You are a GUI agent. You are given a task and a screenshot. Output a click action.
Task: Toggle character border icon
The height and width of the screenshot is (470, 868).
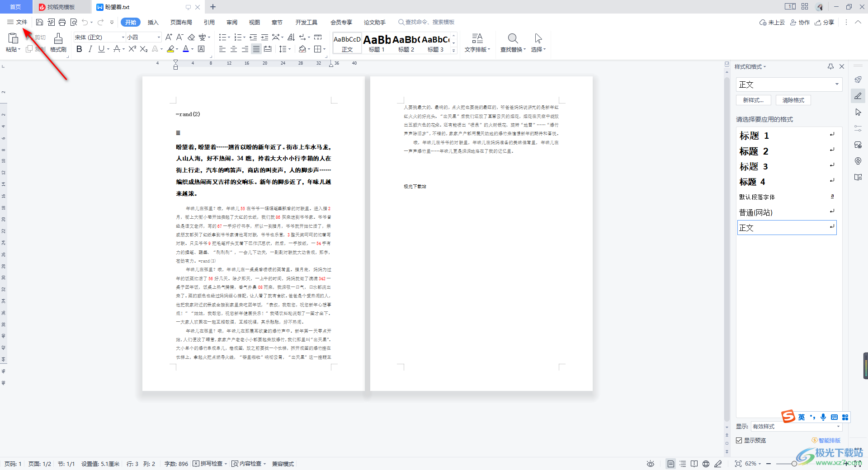click(202, 49)
